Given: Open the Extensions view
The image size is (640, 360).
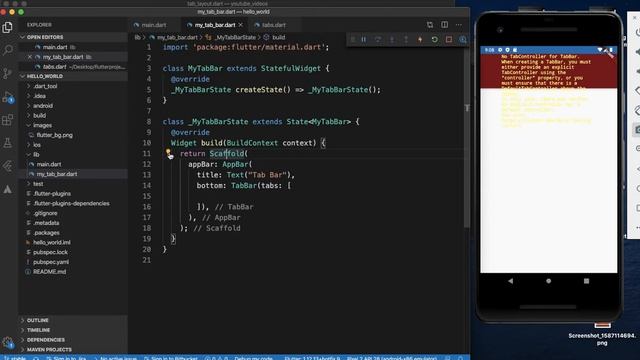Looking at the screenshot, I should pyautogui.click(x=7, y=120).
